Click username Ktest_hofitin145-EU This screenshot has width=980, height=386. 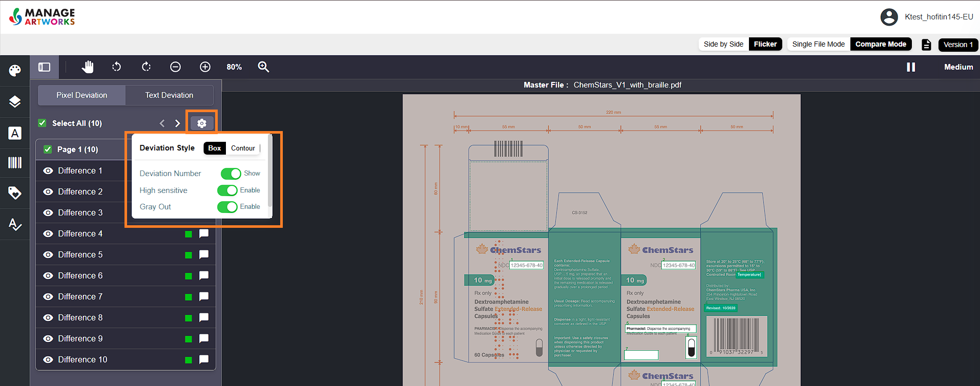pos(939,17)
